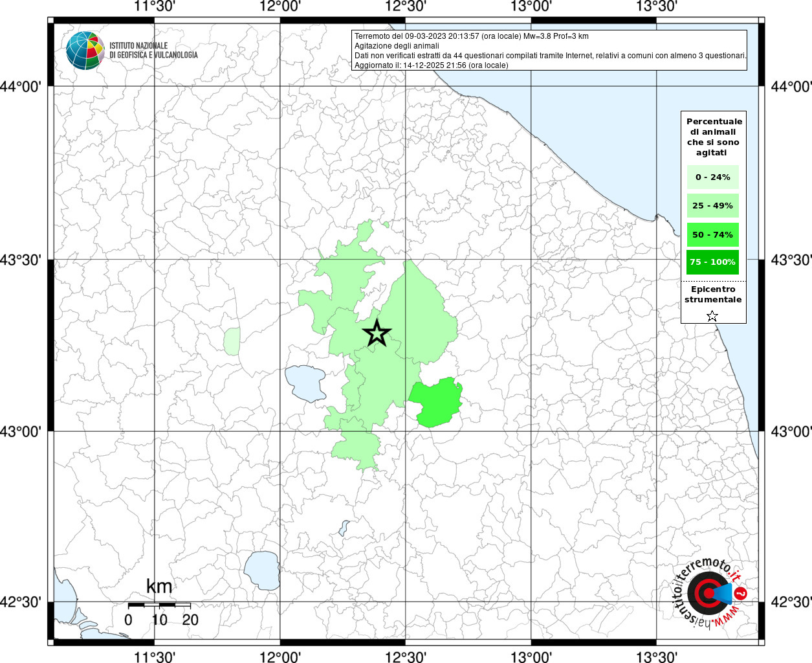The image size is (812, 663).
Task: Select the 75 - 100% legend swatch
Action: (x=713, y=262)
